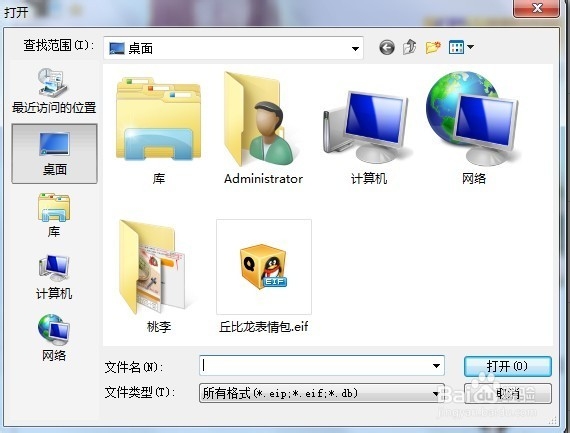Create a new folder
Screen dimensions: 570x433
(x=433, y=47)
